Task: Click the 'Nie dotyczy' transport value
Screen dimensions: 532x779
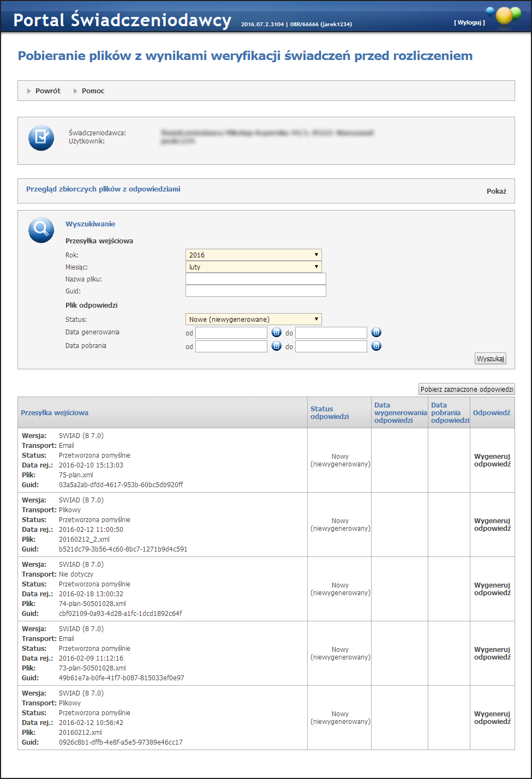Action: (x=76, y=574)
